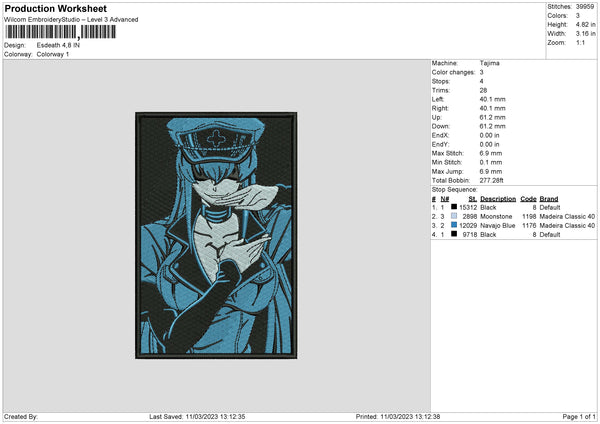600x424 pixels.
Task: Click the Machine value Tajima
Action: [489, 63]
